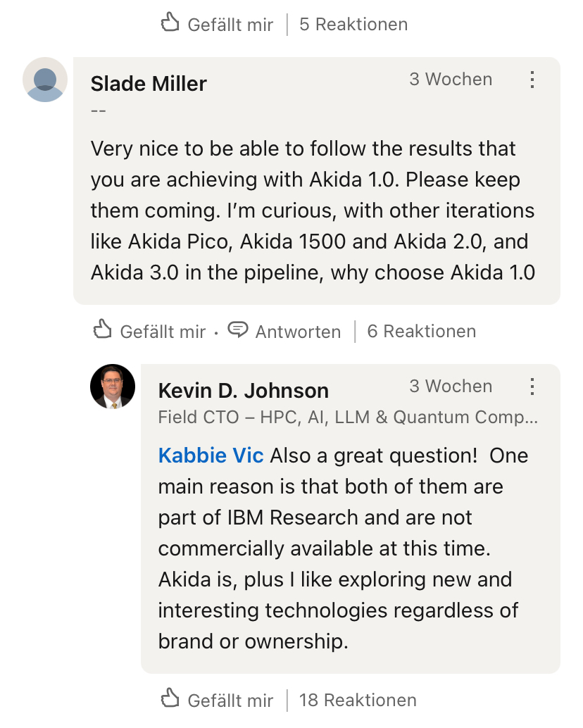Click Gefällt mir under Kevin's reply
This screenshot has height=728, width=583.
[230, 701]
